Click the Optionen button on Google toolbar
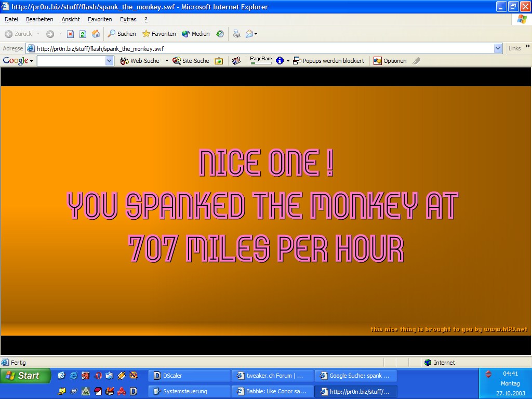Viewport: 532px width, 399px height. 390,61
